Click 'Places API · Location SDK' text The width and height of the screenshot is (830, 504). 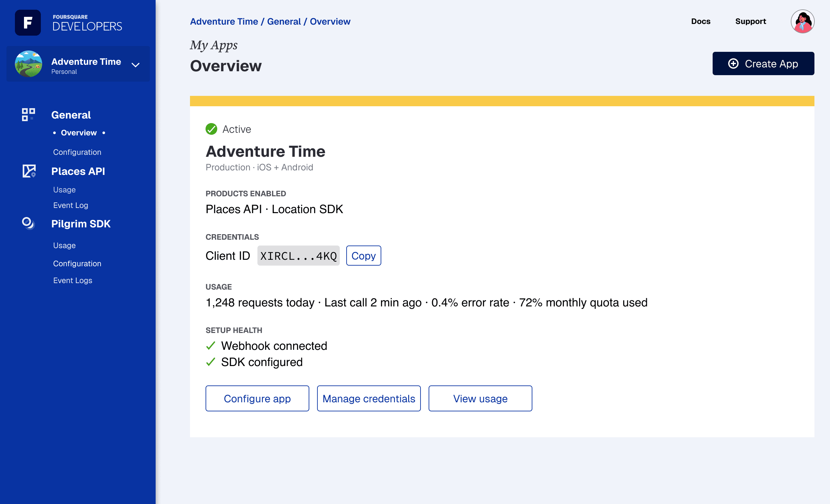(x=274, y=209)
